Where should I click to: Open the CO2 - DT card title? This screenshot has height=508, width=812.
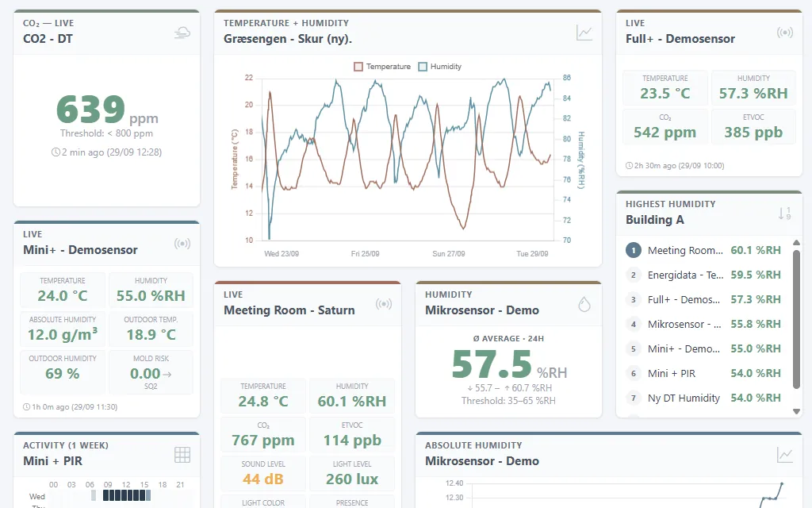click(48, 39)
